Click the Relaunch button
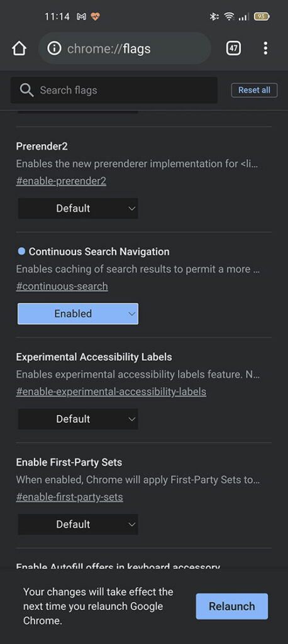The image size is (288, 644). (x=231, y=606)
